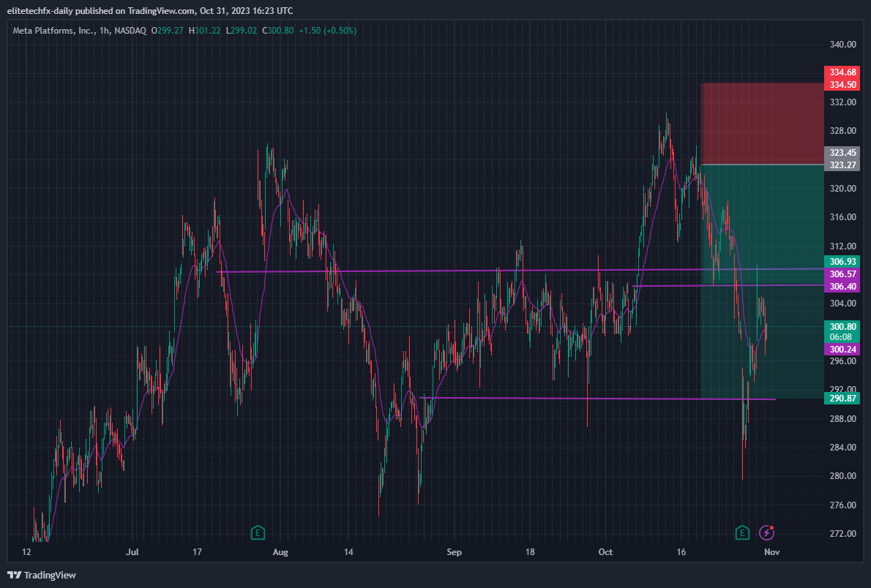Click 296.00 on the price axis
This screenshot has width=871, height=588.
point(842,361)
